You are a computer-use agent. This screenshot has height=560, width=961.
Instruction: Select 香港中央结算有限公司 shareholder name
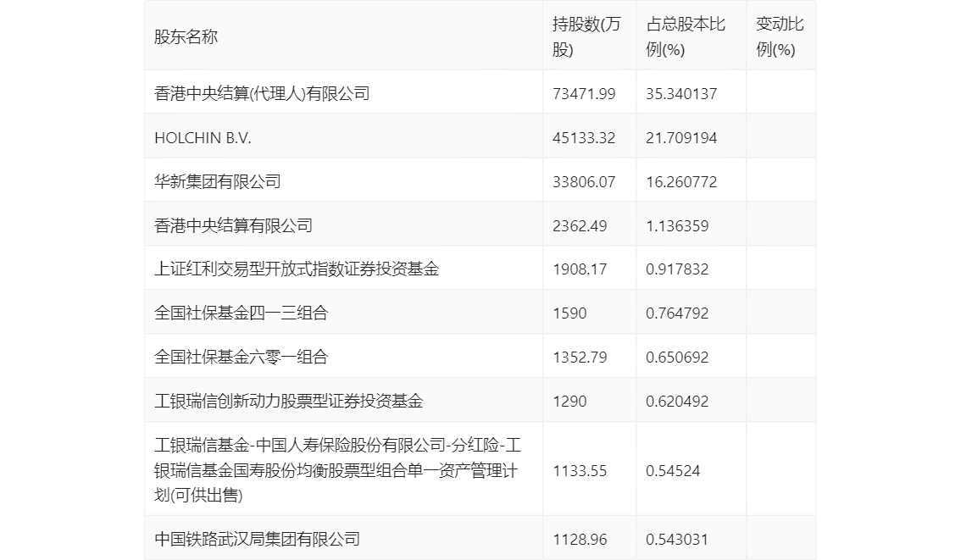pos(234,226)
